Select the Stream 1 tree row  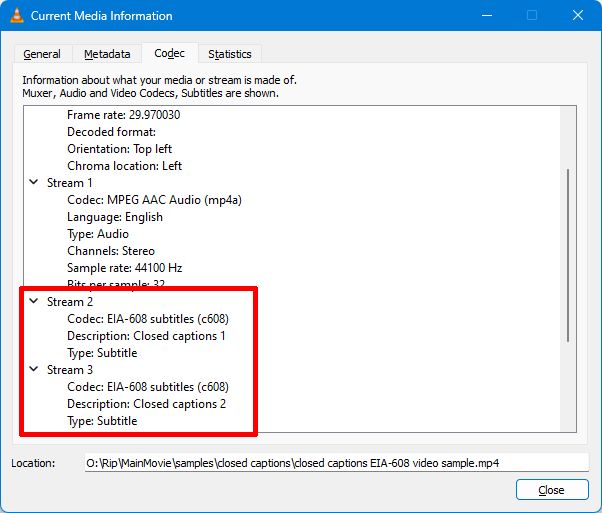(x=69, y=183)
